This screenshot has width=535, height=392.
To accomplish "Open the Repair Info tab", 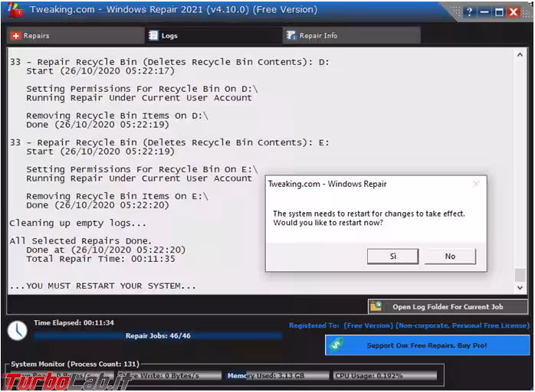I will tap(352, 35).
